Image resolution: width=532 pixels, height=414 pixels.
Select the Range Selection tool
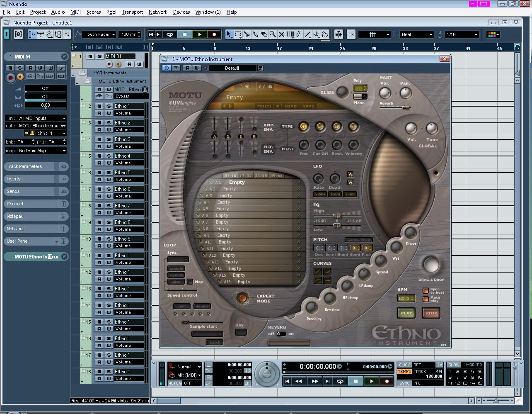point(238,34)
